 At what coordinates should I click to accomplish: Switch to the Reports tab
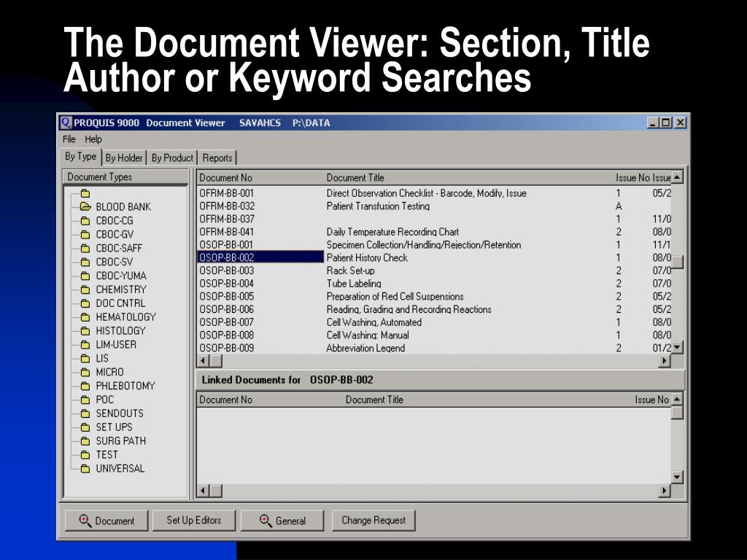217,157
